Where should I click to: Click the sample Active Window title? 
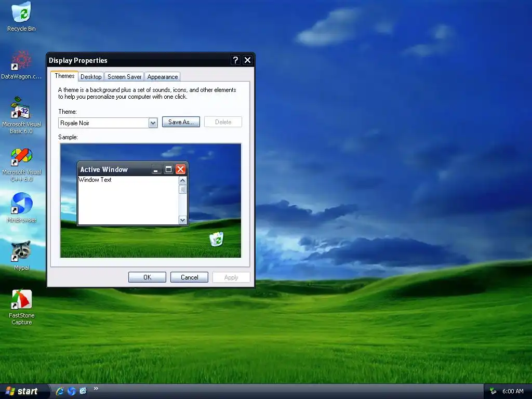tap(104, 169)
